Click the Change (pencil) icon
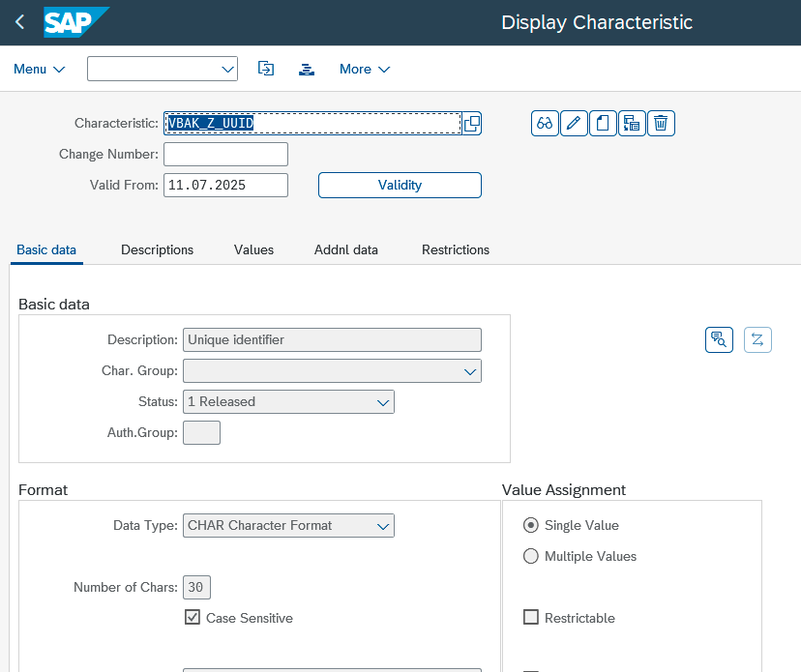Screen dimensions: 801x672 pos(574,124)
